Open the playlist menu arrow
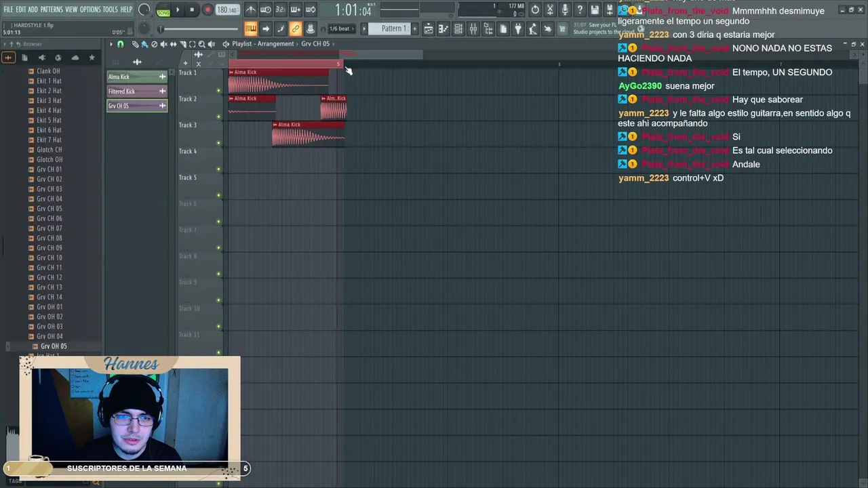 pyautogui.click(x=111, y=44)
